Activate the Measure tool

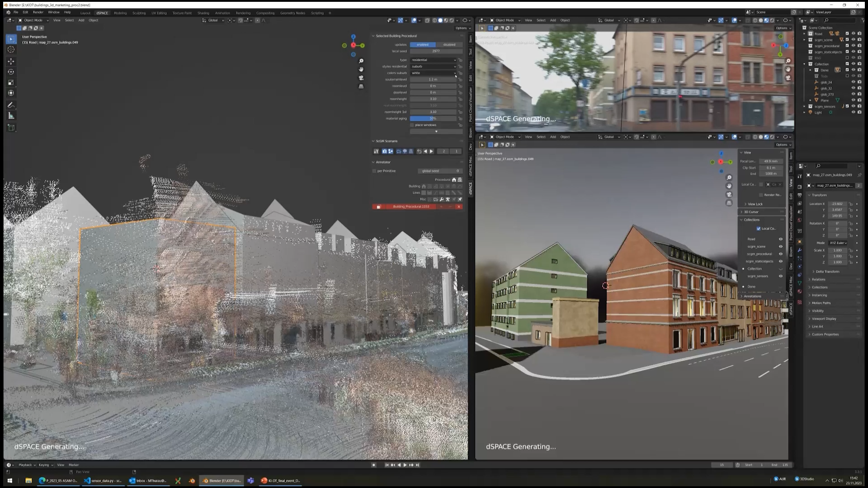[11, 116]
